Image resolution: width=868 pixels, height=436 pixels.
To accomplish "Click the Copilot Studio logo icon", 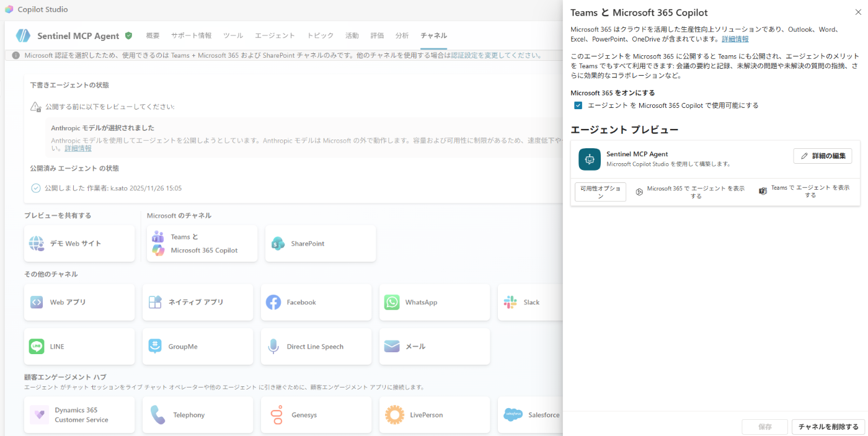I will 9,9.
